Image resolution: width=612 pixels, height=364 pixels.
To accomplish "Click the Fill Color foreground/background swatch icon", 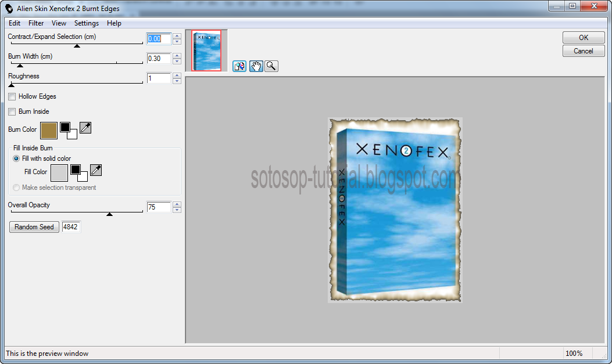I will coord(79,173).
